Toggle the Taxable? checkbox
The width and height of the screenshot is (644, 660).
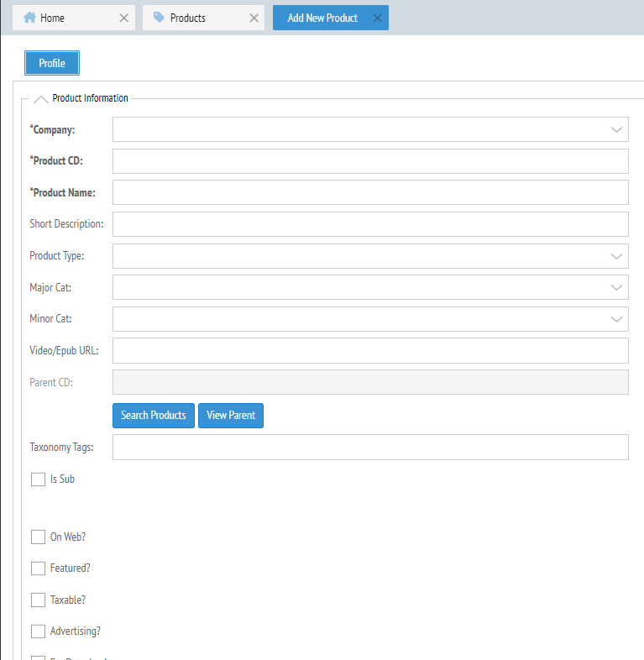(38, 600)
